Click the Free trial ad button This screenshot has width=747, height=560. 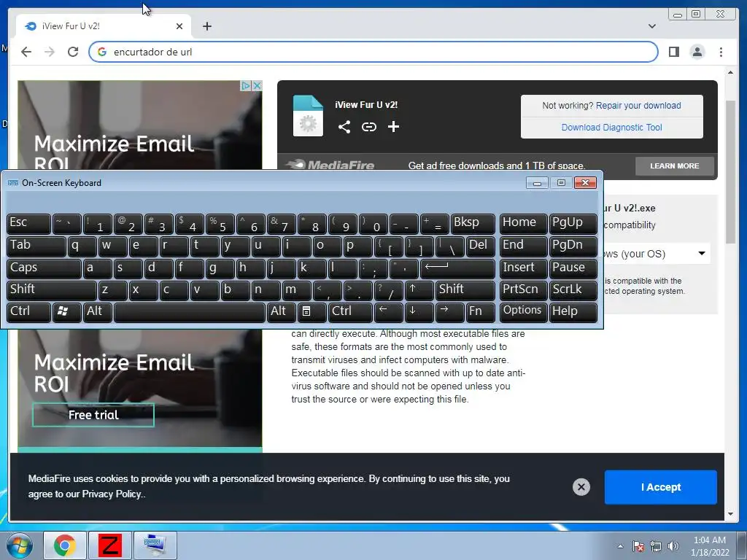93,415
